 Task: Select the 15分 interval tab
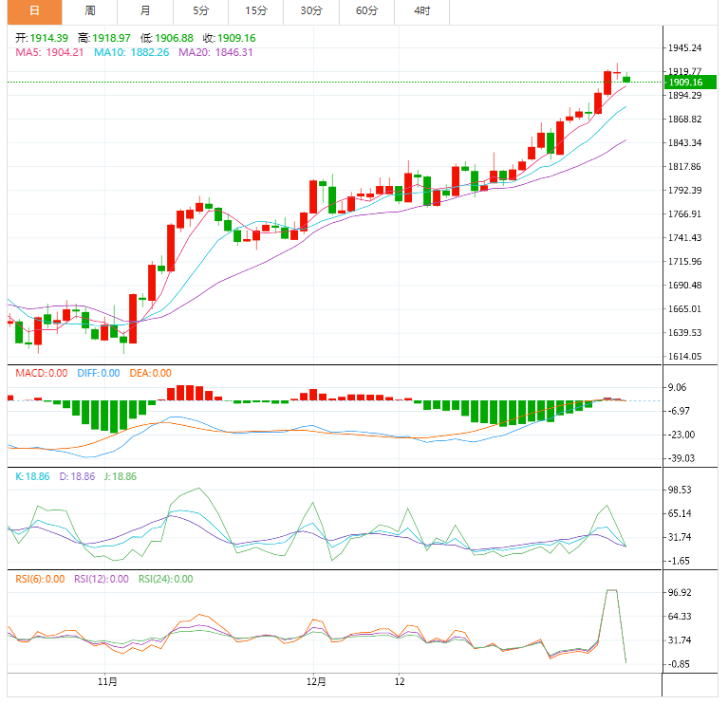pyautogui.click(x=255, y=11)
